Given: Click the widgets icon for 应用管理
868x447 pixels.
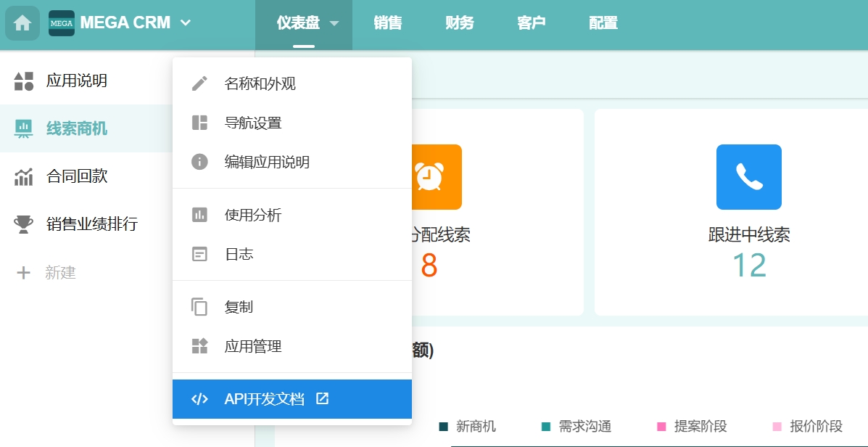Looking at the screenshot, I should click(199, 346).
